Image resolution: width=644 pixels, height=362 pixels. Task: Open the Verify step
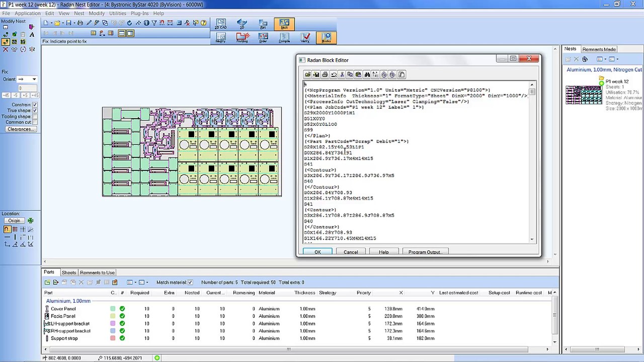coord(305,38)
